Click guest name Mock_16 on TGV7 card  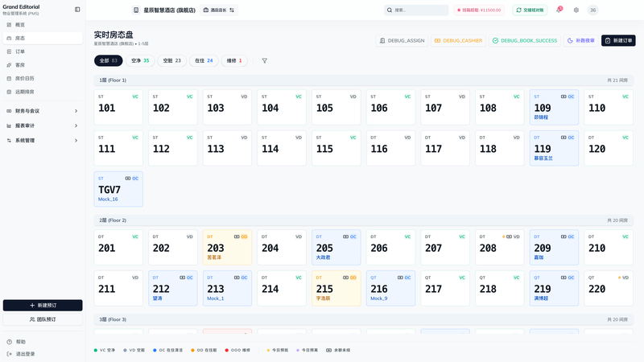(x=108, y=200)
